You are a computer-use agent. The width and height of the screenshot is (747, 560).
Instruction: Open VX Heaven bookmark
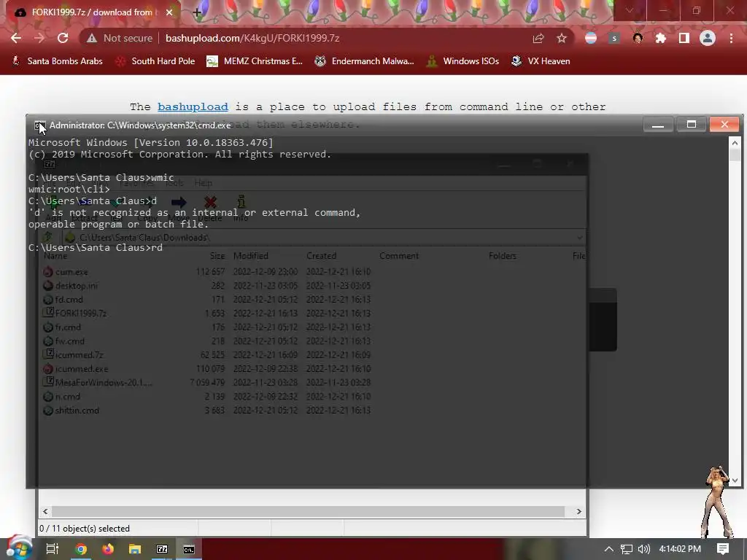[541, 61]
